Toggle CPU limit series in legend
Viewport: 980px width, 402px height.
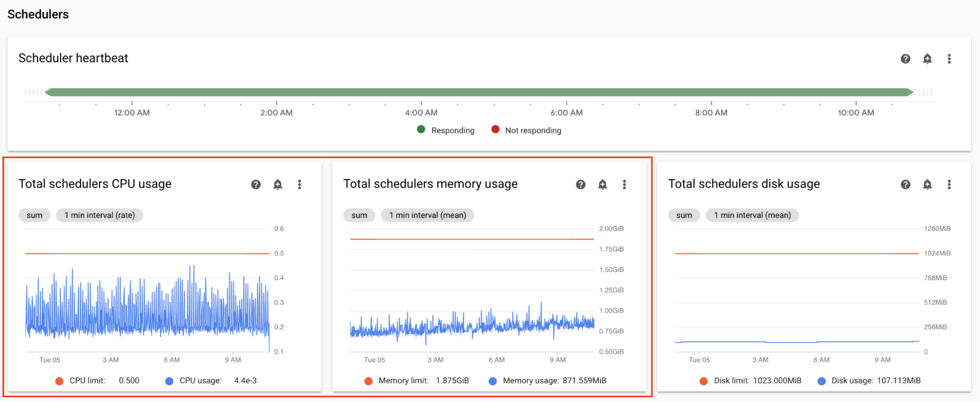(87, 380)
